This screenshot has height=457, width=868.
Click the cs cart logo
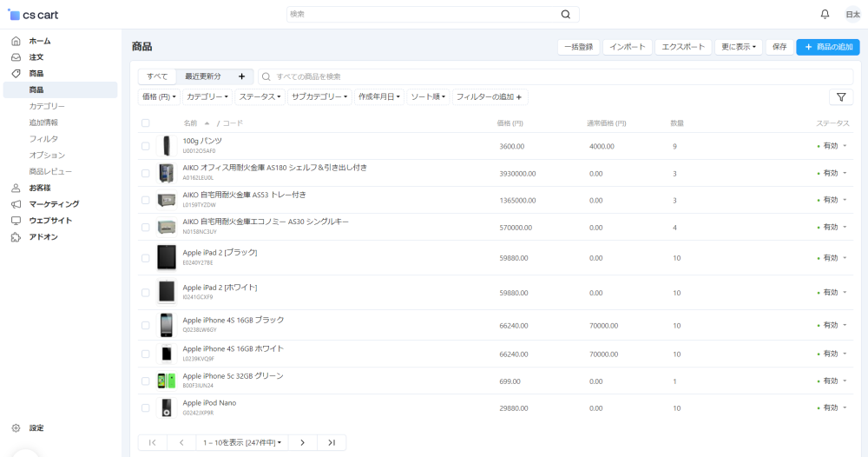click(33, 15)
